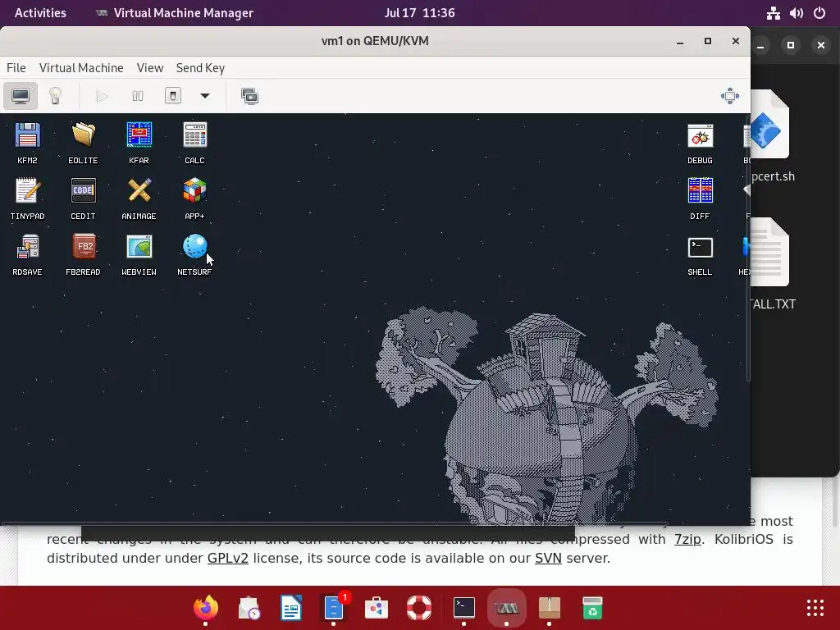
Task: Open the manage VM snapshots button
Action: [249, 96]
